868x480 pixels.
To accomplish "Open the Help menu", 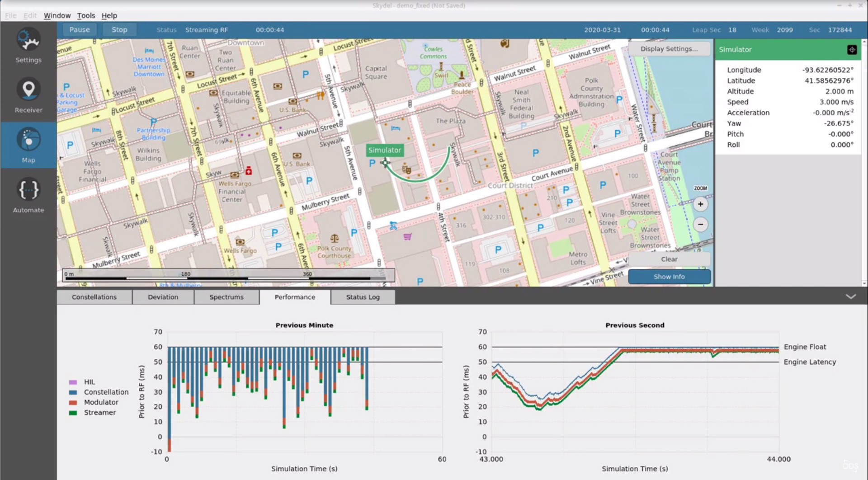I will (109, 15).
